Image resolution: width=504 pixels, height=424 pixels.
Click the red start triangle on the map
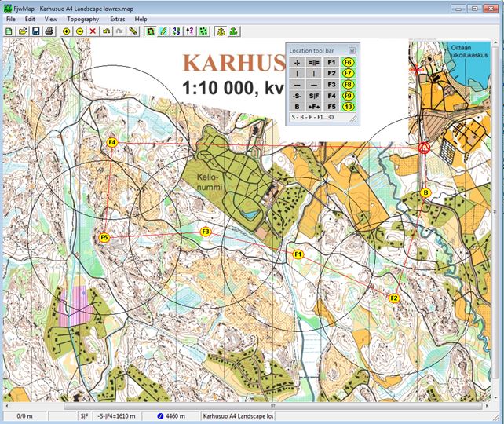424,148
